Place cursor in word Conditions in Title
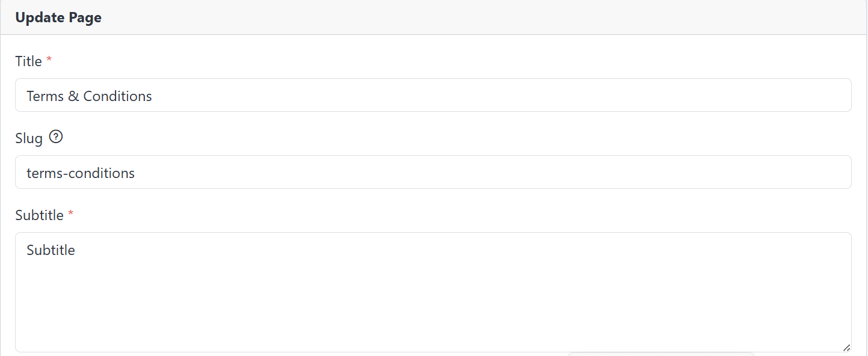 click(x=117, y=96)
